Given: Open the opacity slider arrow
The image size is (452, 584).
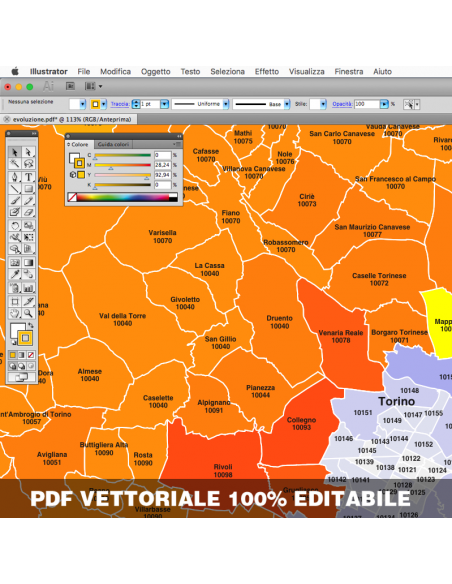Looking at the screenshot, I should pyautogui.click(x=384, y=104).
